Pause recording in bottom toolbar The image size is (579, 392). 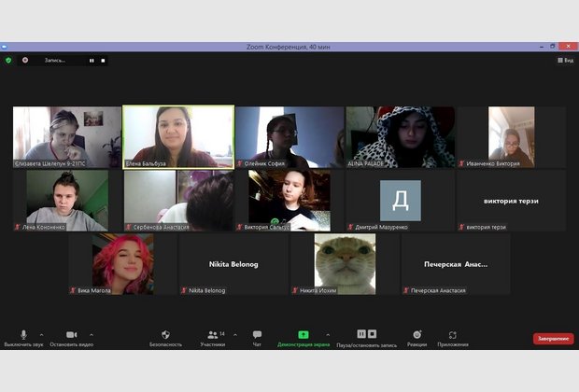pyautogui.click(x=361, y=334)
